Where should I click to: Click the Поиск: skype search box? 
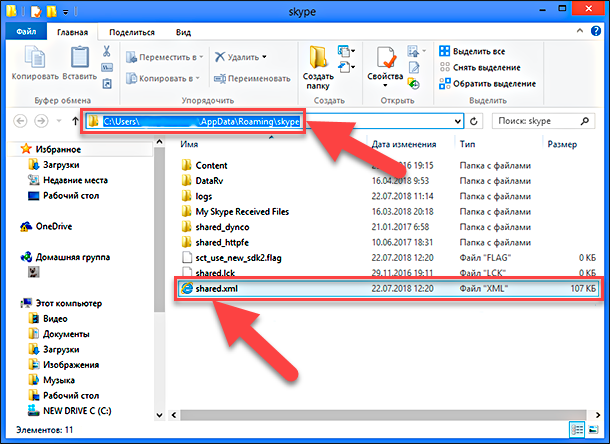pos(543,121)
